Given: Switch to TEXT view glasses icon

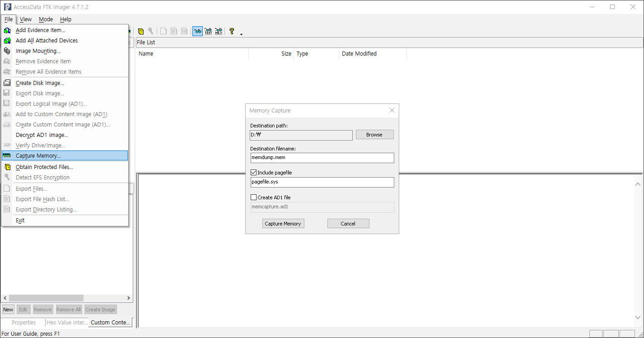Looking at the screenshot, I should coord(208,31).
